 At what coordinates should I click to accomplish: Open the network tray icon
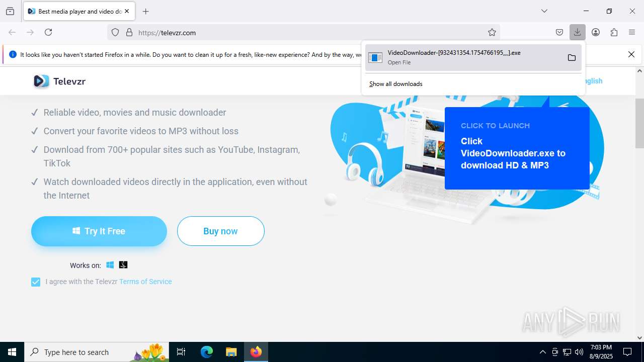tap(567, 352)
